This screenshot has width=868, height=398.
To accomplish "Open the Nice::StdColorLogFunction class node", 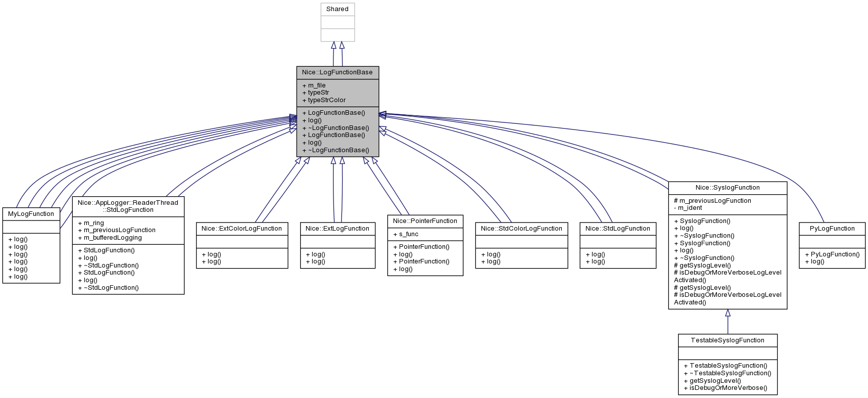I will click(x=521, y=245).
